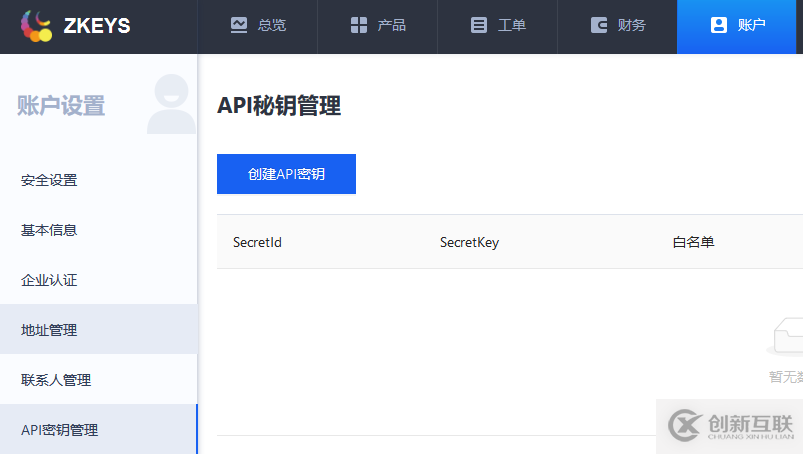Open the 财务 navigation tab
The width and height of the screenshot is (803, 454).
coord(617,27)
